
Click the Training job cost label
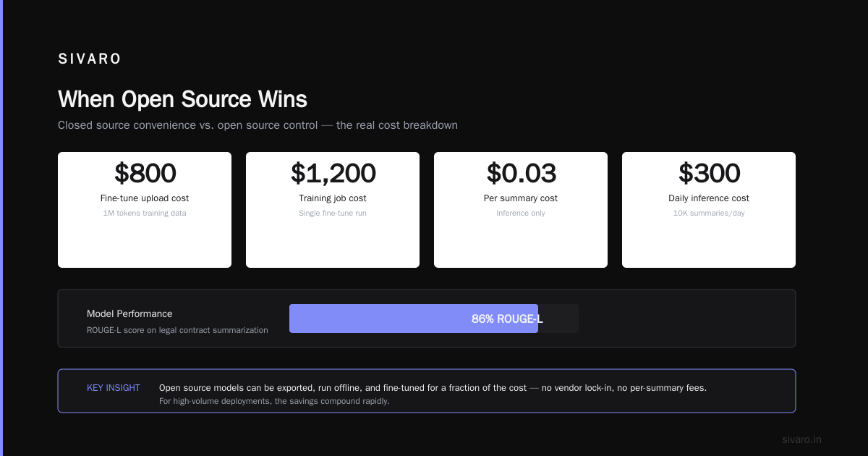(x=333, y=198)
